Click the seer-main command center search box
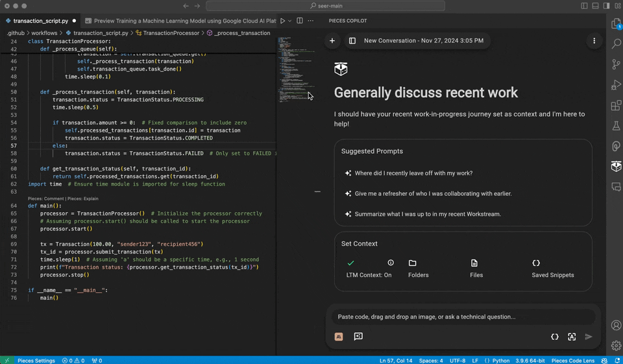623x364 pixels. click(325, 6)
